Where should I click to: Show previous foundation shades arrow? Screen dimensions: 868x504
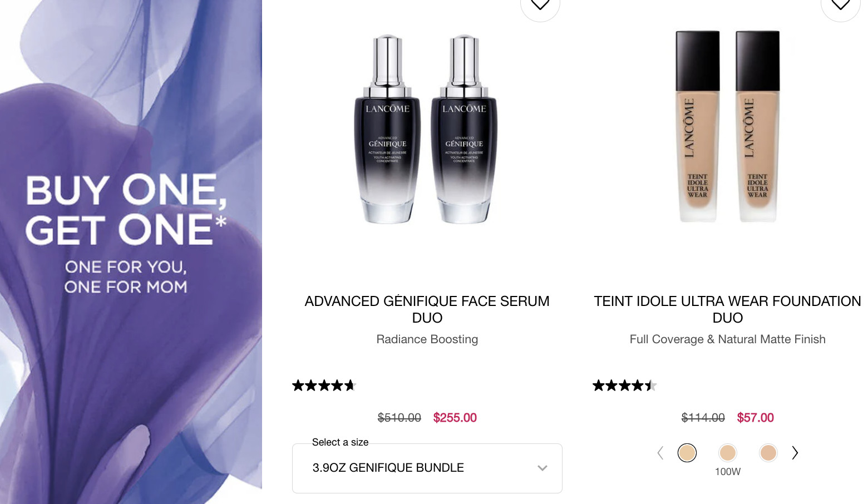(660, 453)
